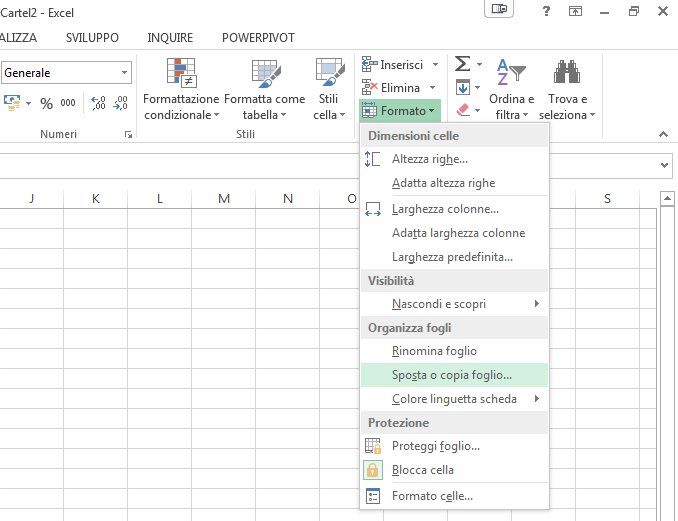Open the Generale number format dropdown
Image resolution: width=678 pixels, height=521 pixels.
(x=125, y=73)
